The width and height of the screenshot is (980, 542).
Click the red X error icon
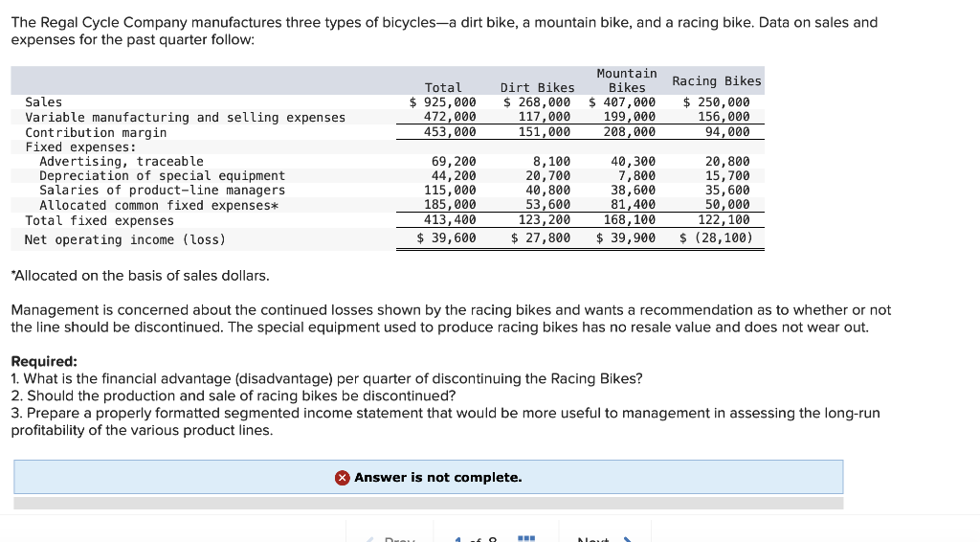tap(342, 478)
